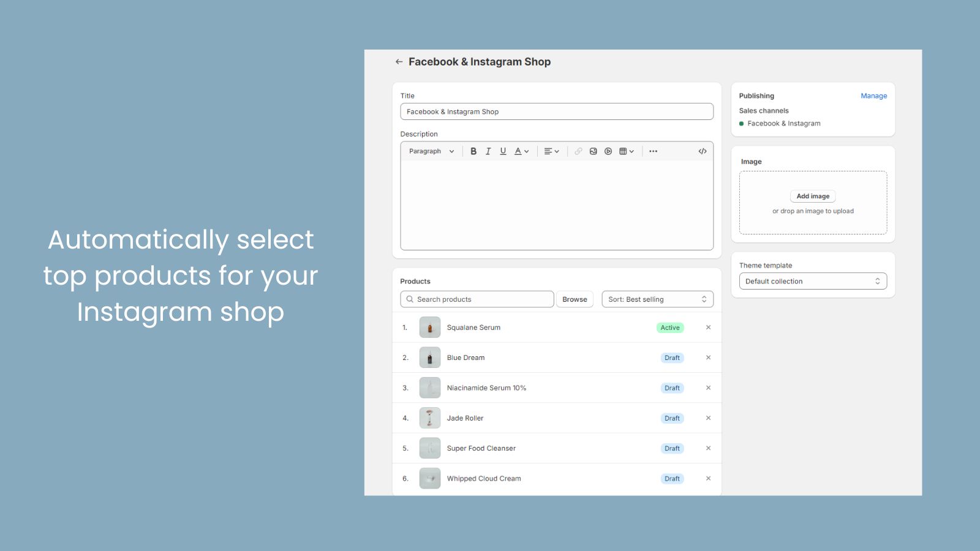This screenshot has width=980, height=551.
Task: Focus the Search products field
Action: click(x=477, y=299)
